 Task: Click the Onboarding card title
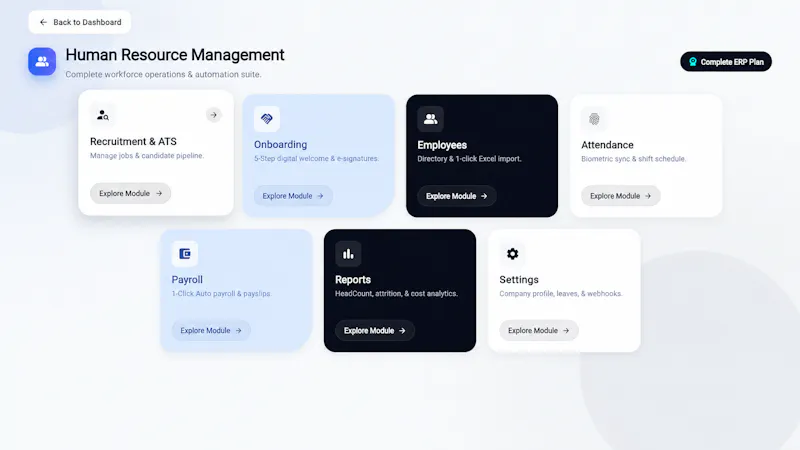[x=281, y=144]
